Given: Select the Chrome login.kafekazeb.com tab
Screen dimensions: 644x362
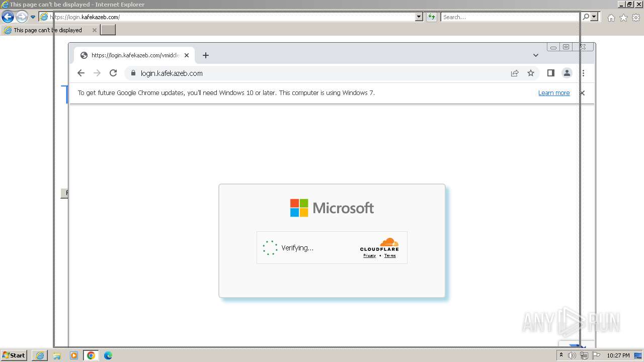Looking at the screenshot, I should [x=134, y=55].
